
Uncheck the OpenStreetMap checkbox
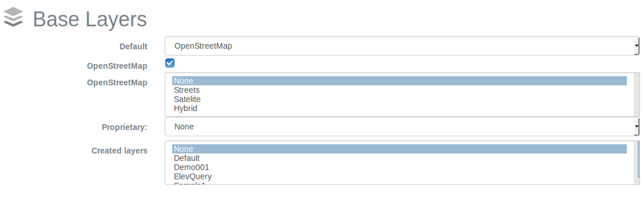click(x=170, y=63)
